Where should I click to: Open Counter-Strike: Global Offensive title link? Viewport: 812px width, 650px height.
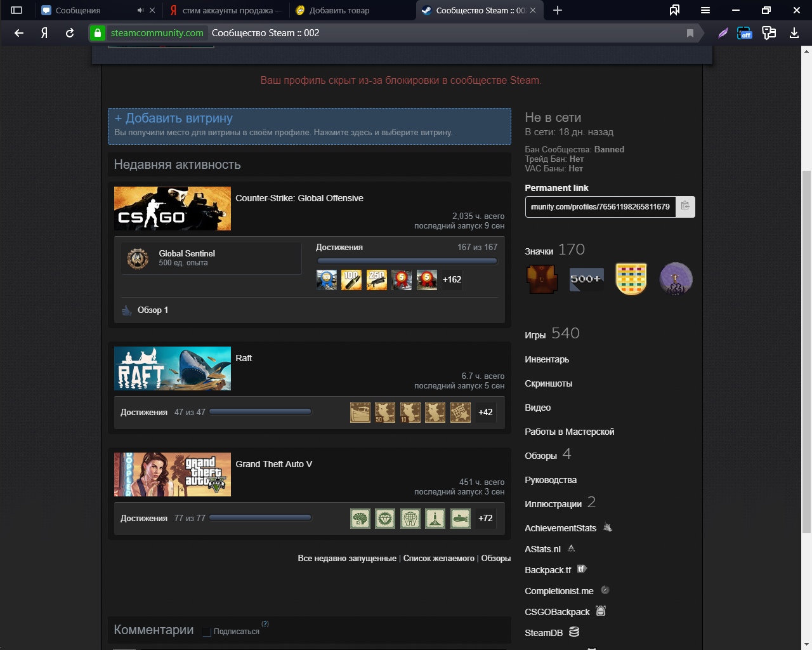299,198
